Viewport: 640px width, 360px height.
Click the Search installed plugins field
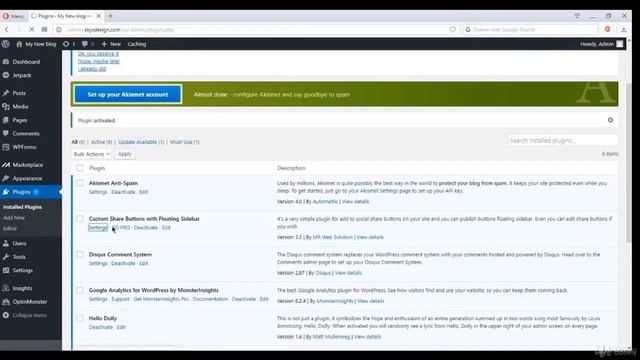(x=562, y=140)
